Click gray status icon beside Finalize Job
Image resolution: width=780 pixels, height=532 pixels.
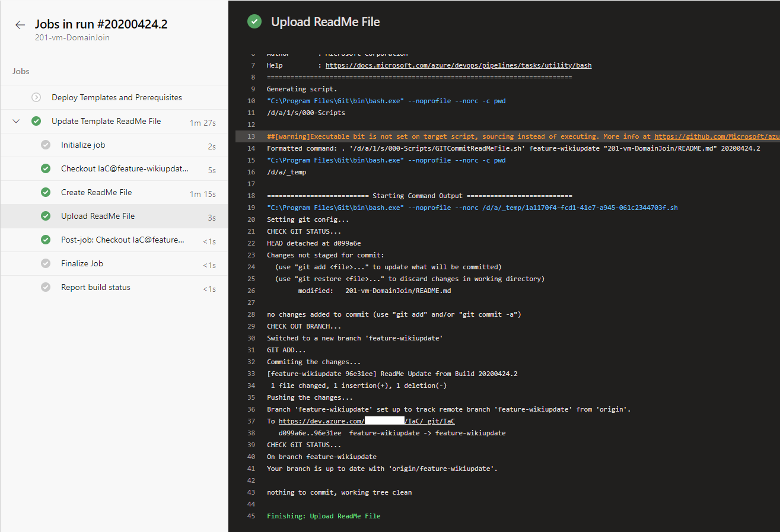pyautogui.click(x=46, y=263)
